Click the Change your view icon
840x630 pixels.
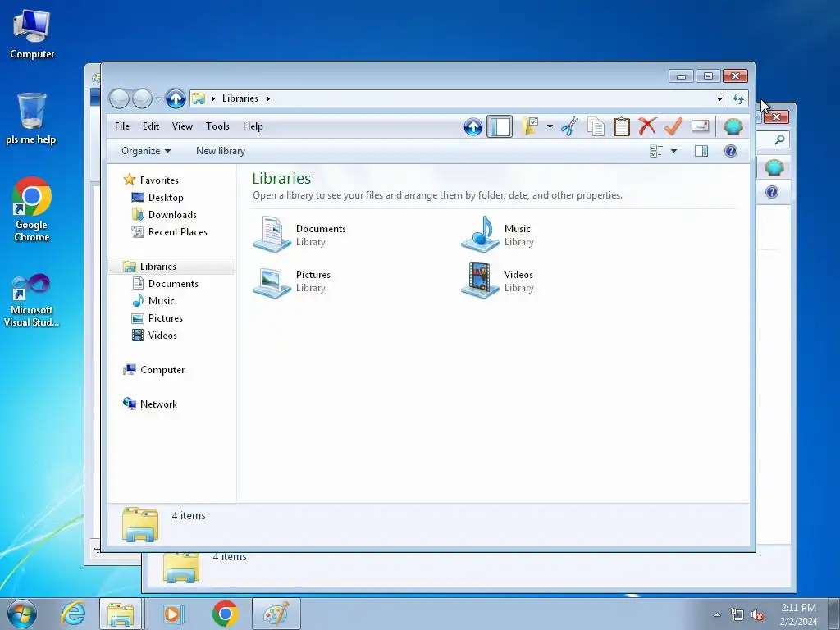[656, 151]
